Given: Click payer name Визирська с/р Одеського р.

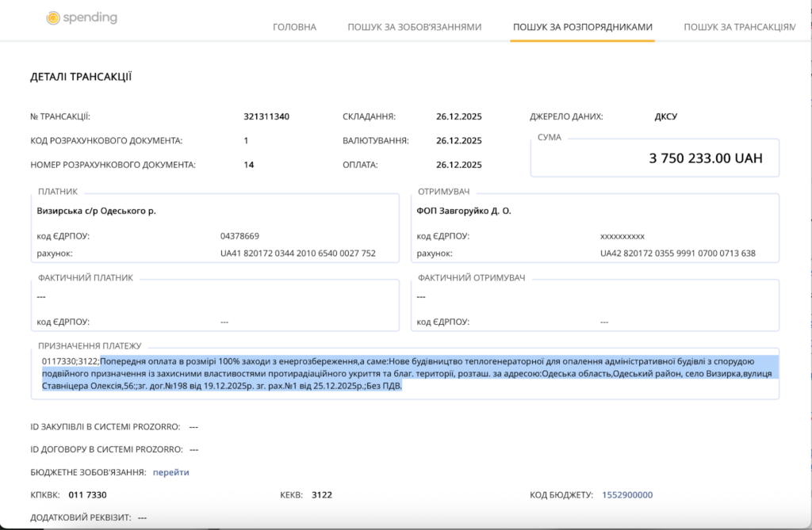Looking at the screenshot, I should click(96, 212).
